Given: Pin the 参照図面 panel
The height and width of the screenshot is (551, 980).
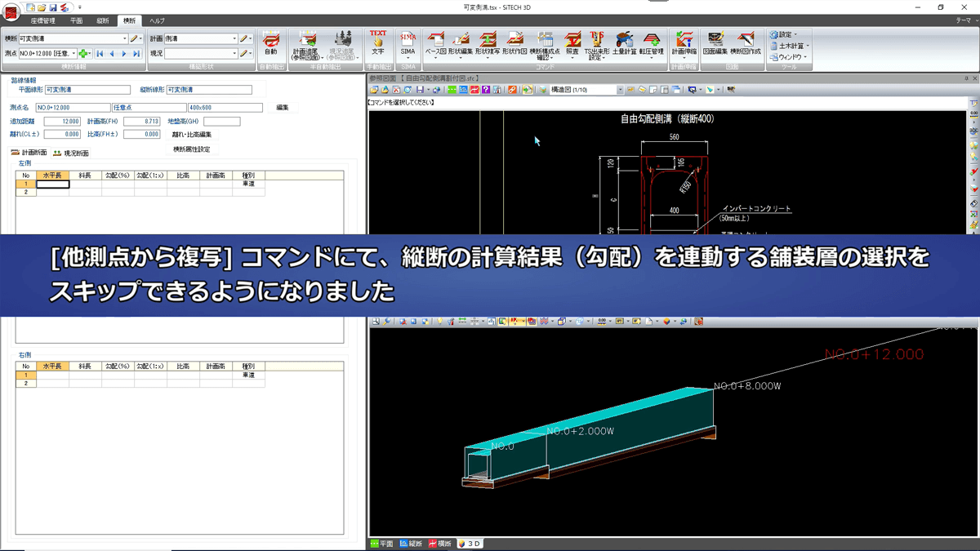Looking at the screenshot, I should click(x=966, y=78).
